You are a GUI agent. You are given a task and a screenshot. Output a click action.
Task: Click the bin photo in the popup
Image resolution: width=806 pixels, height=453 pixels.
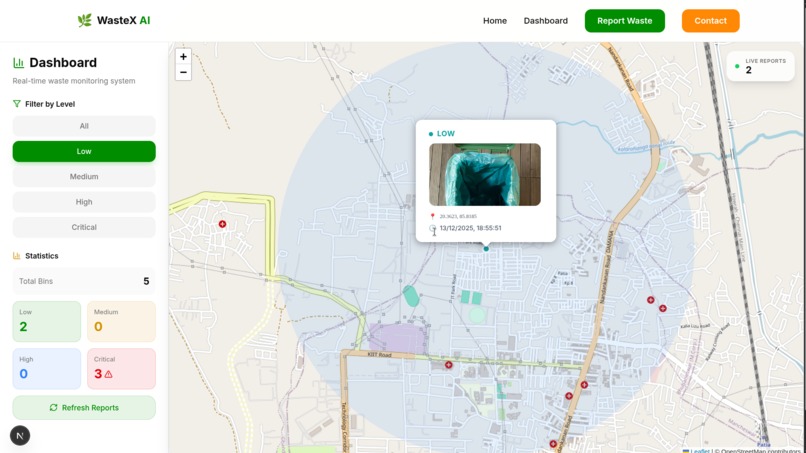pyautogui.click(x=485, y=174)
